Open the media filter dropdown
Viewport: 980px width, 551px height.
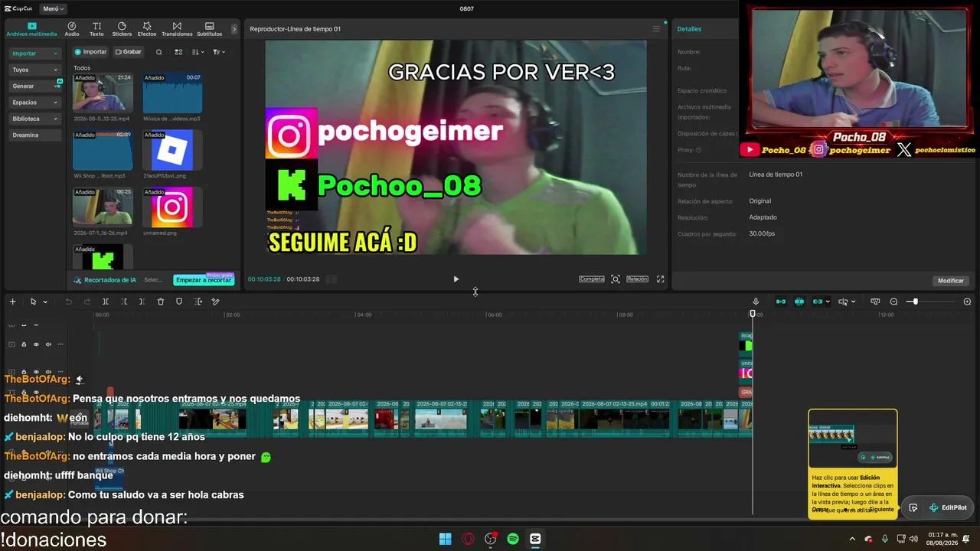pos(218,52)
